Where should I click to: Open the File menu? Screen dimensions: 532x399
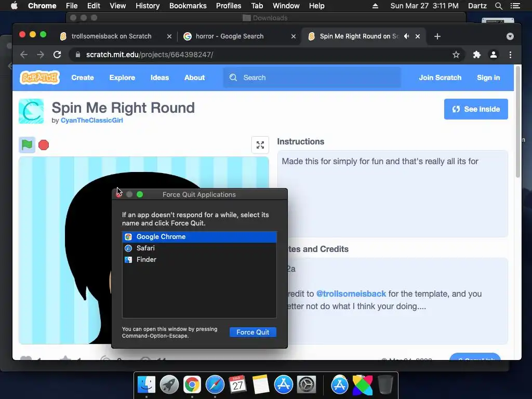(x=72, y=6)
